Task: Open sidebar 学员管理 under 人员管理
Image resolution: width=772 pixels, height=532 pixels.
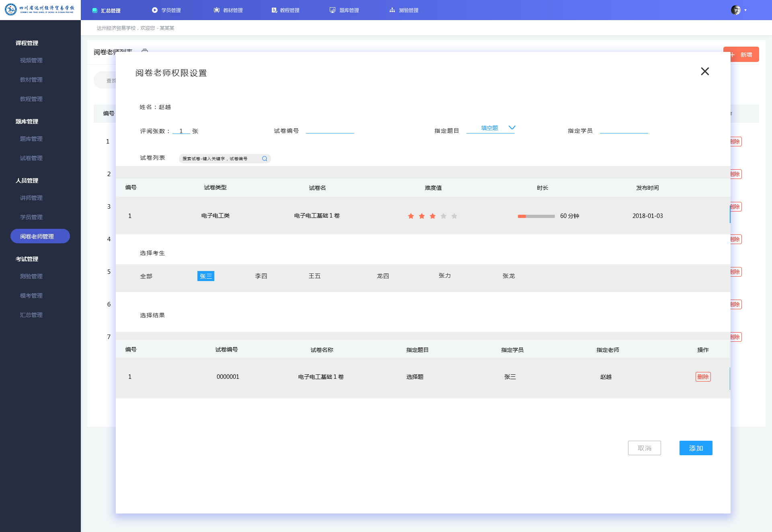Action: click(31, 217)
